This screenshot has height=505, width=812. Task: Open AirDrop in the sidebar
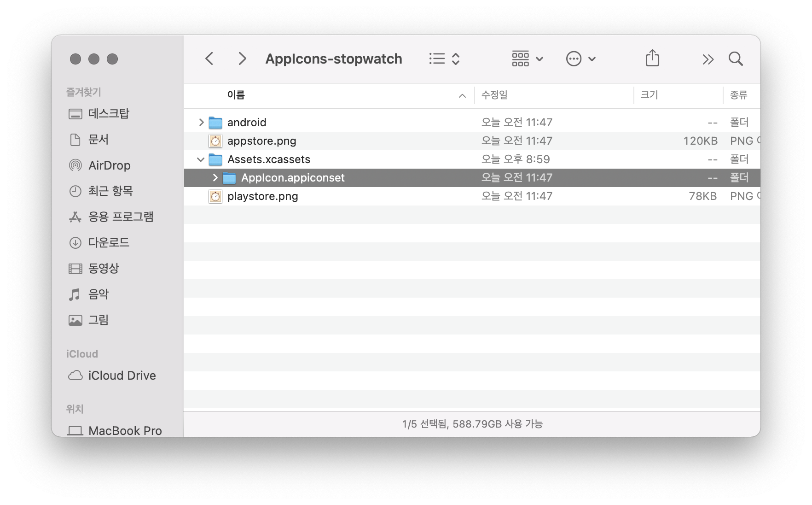[x=109, y=165]
